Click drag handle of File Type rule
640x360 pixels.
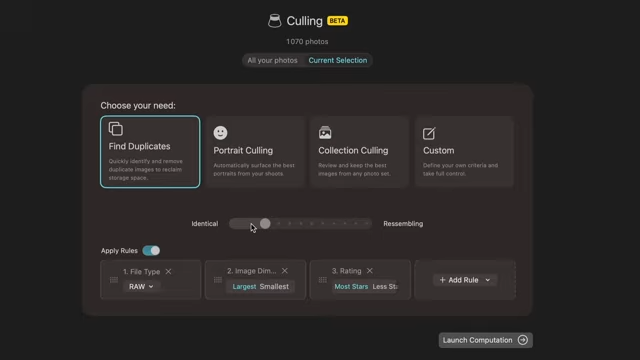(x=114, y=280)
